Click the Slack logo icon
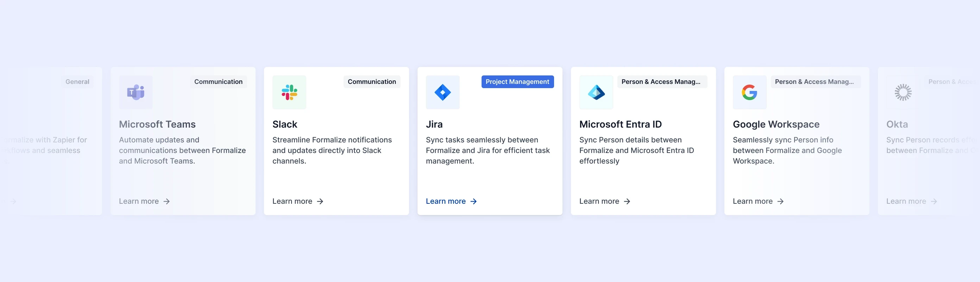The height and width of the screenshot is (282, 980). click(x=289, y=92)
